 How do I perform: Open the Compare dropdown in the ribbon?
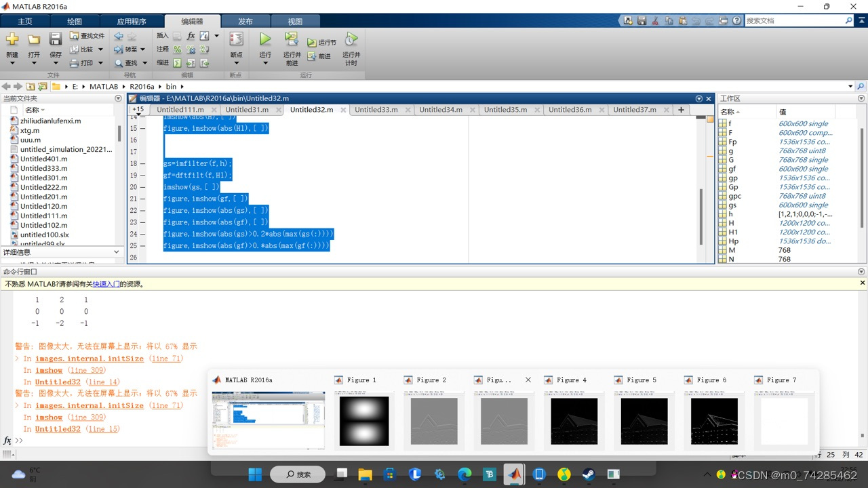click(100, 49)
